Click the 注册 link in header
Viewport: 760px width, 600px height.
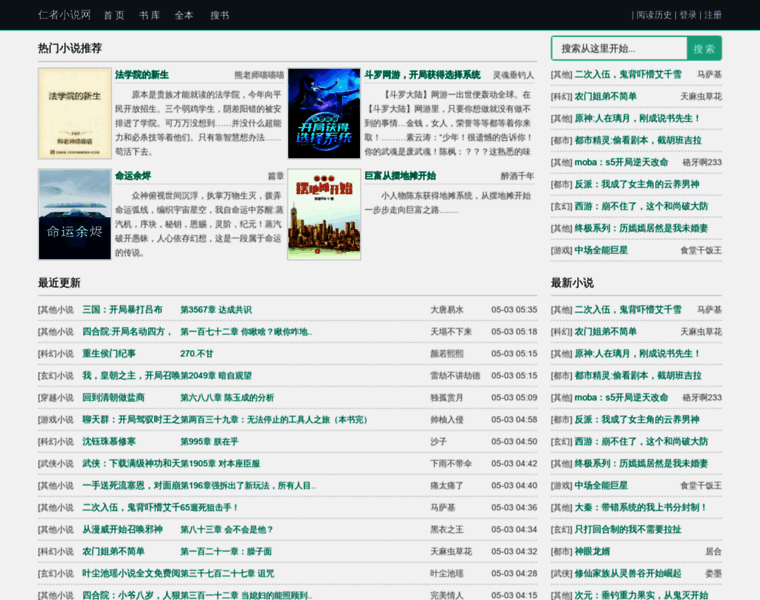tap(713, 15)
